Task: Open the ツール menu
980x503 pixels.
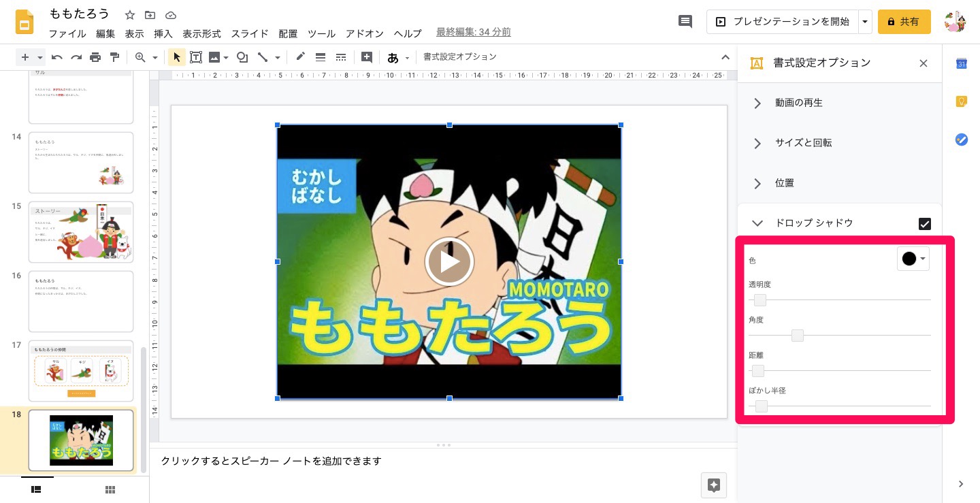Action: (x=321, y=33)
